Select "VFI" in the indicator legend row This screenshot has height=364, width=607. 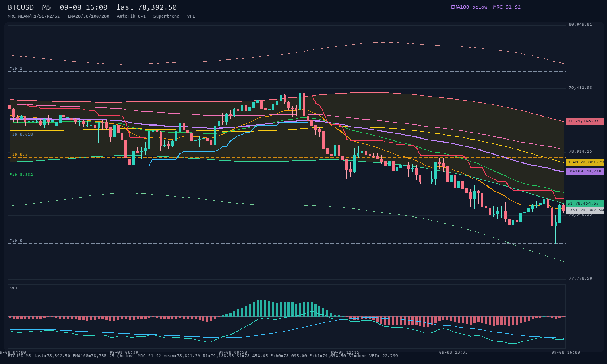click(x=191, y=16)
